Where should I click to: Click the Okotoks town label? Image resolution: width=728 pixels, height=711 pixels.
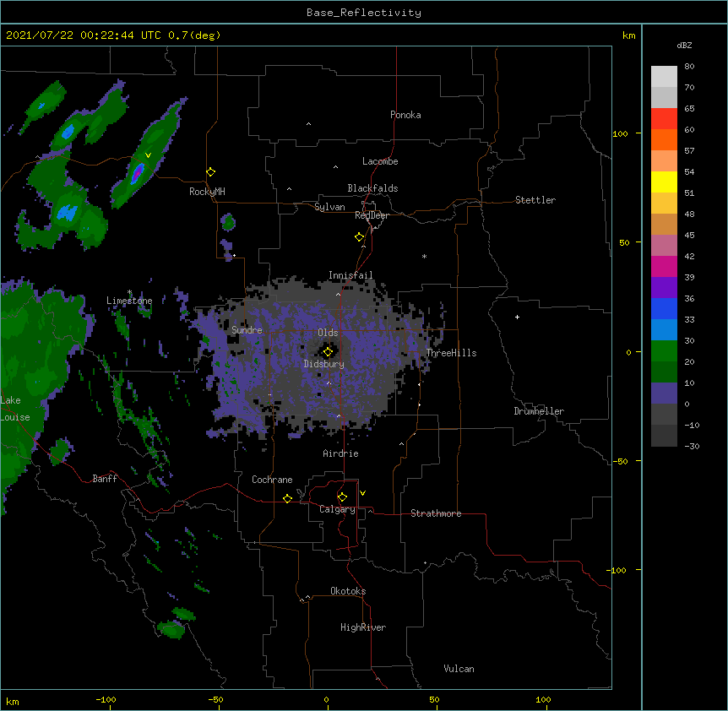coord(348,591)
